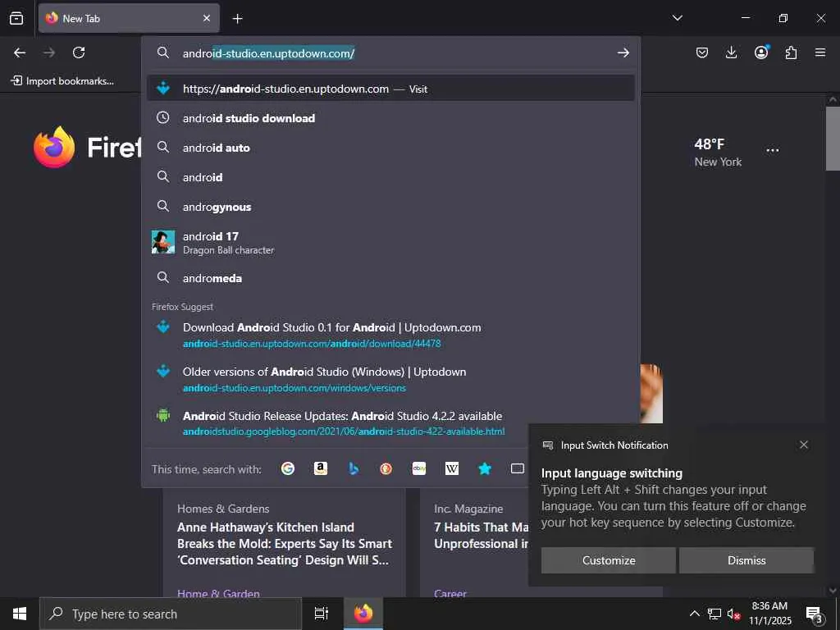Dismiss the input language notification

pos(746,560)
